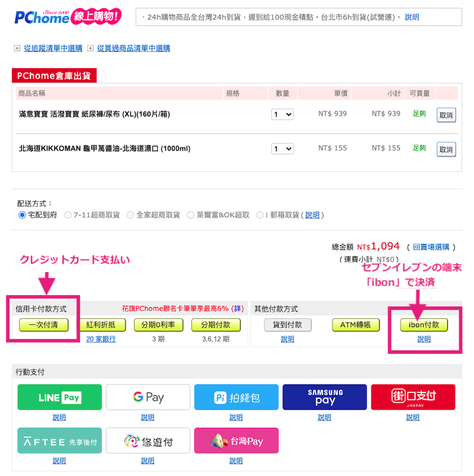474x476 pixels.
Task: Open 說明 link under Samsung Pay
Action: click(x=325, y=417)
